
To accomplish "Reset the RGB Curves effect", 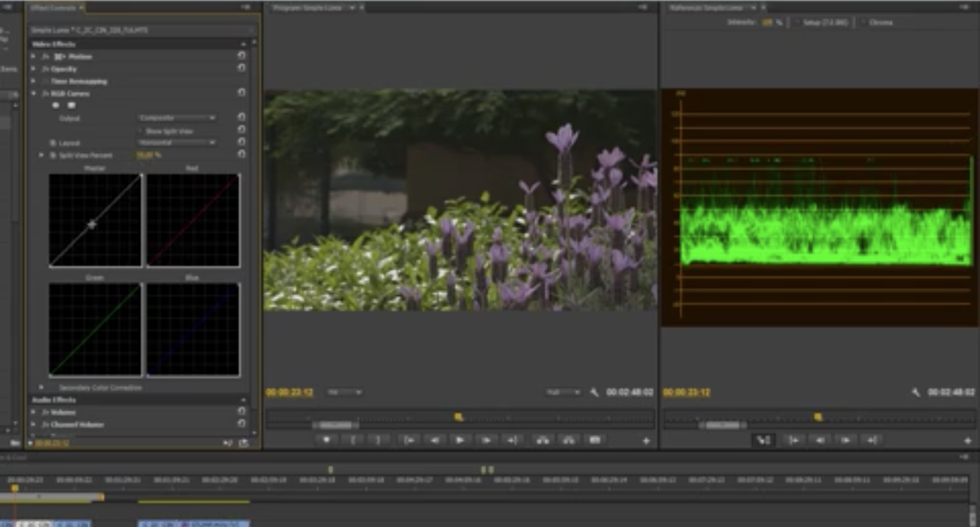I will (x=241, y=92).
